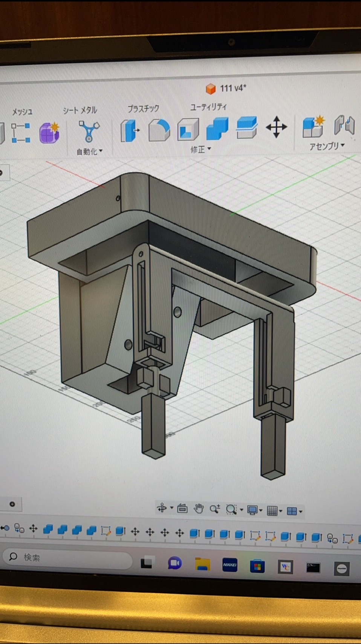Select the Shell modify tool
Viewport: 361px width, 644px height.
pyautogui.click(x=188, y=129)
